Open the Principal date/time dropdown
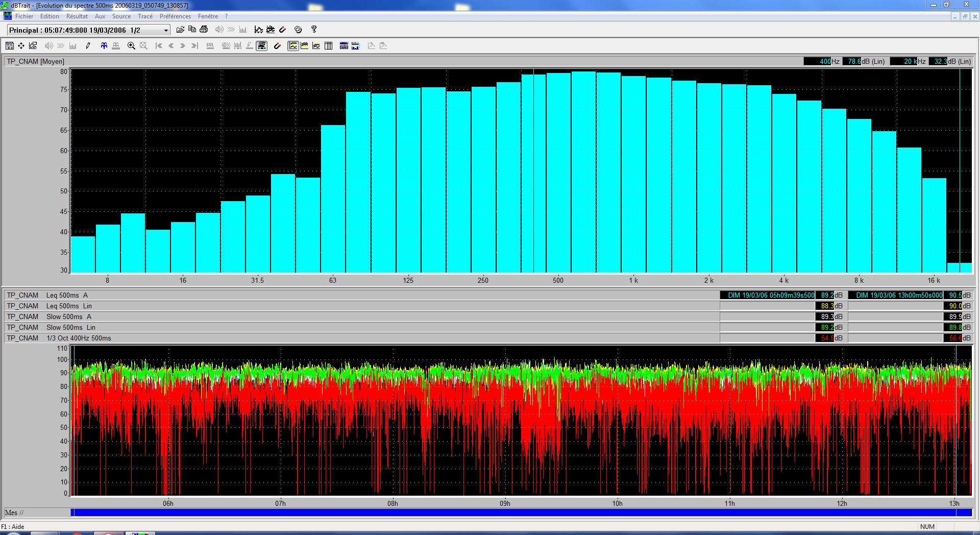The image size is (980, 535). point(166,31)
